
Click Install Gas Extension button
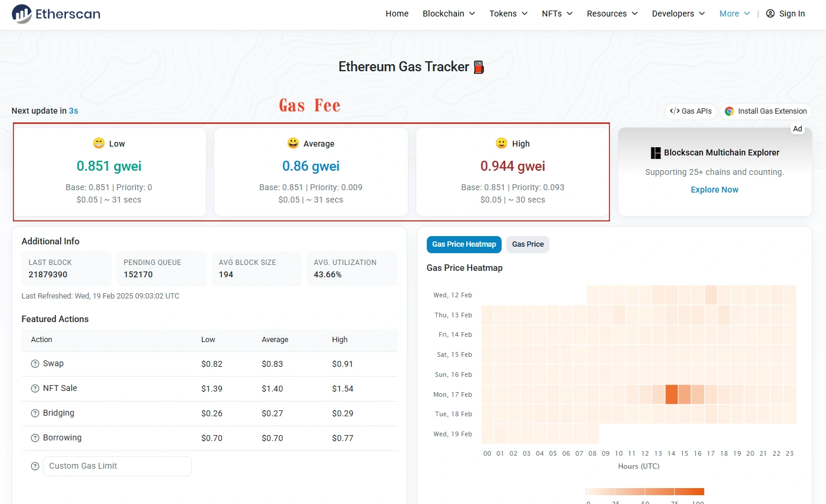(x=766, y=111)
